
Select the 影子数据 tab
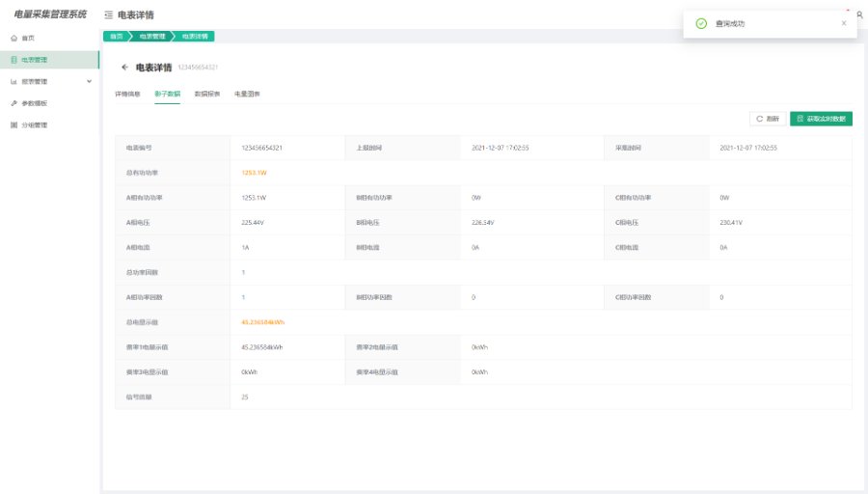pyautogui.click(x=167, y=95)
